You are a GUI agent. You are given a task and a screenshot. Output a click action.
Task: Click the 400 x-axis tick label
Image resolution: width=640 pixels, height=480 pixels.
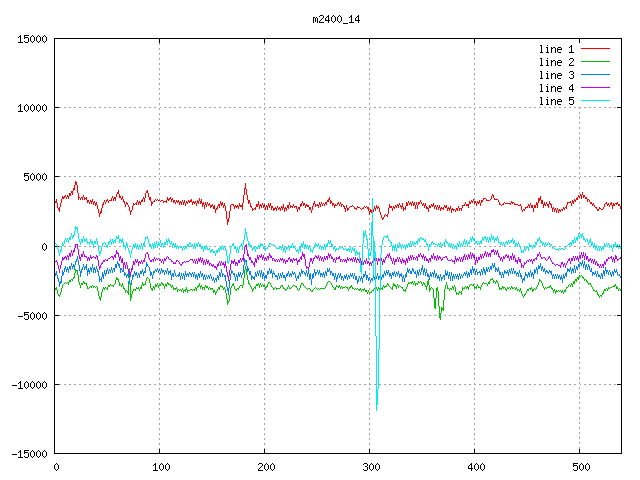coord(475,467)
